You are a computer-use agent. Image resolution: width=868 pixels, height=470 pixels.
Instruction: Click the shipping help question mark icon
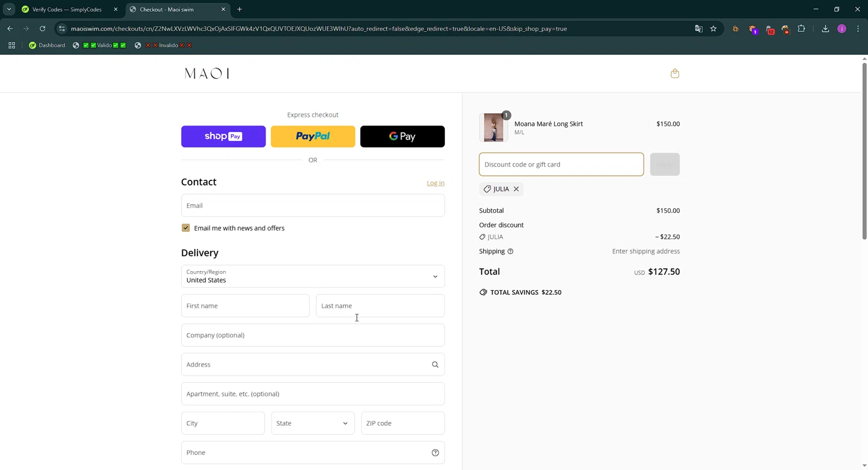pyautogui.click(x=510, y=251)
